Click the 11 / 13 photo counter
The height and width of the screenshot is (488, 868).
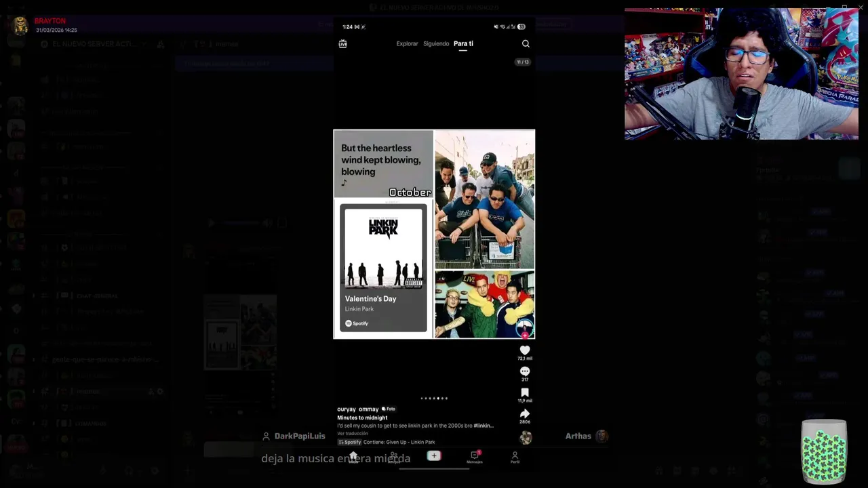[x=522, y=62]
